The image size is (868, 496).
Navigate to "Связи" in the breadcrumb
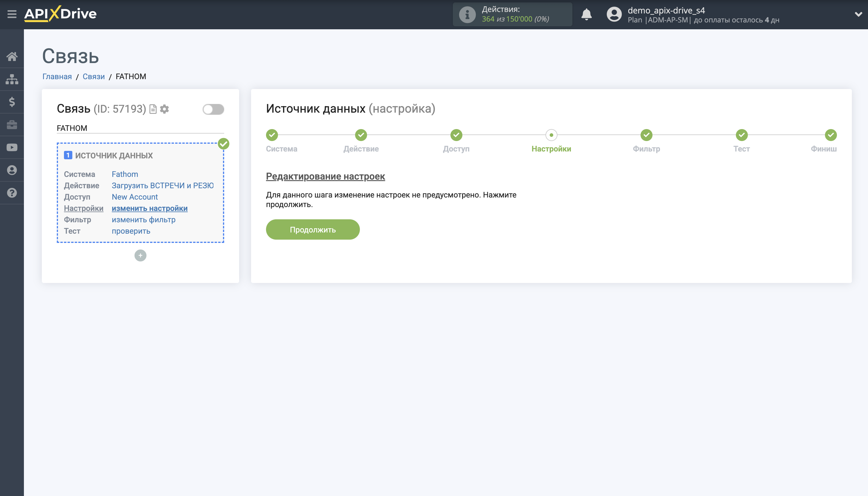pyautogui.click(x=94, y=76)
